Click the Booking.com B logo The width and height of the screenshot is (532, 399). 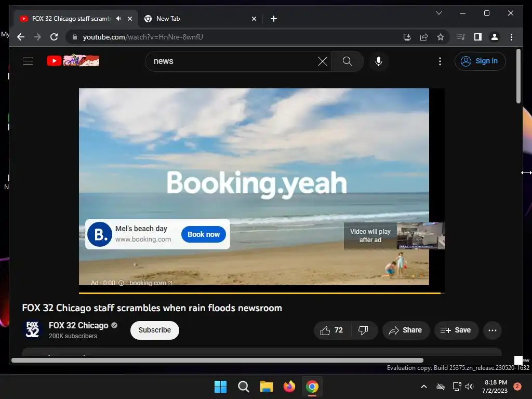click(99, 234)
